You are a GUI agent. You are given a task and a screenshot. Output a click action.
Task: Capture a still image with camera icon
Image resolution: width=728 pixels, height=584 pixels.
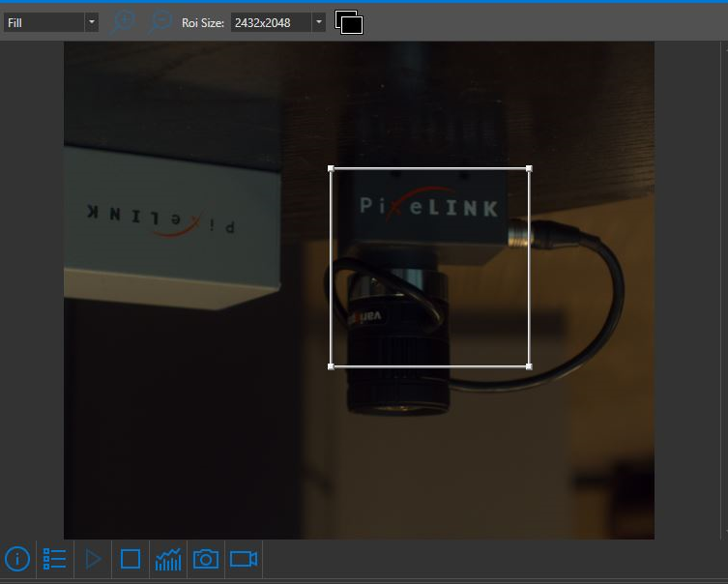pos(206,559)
